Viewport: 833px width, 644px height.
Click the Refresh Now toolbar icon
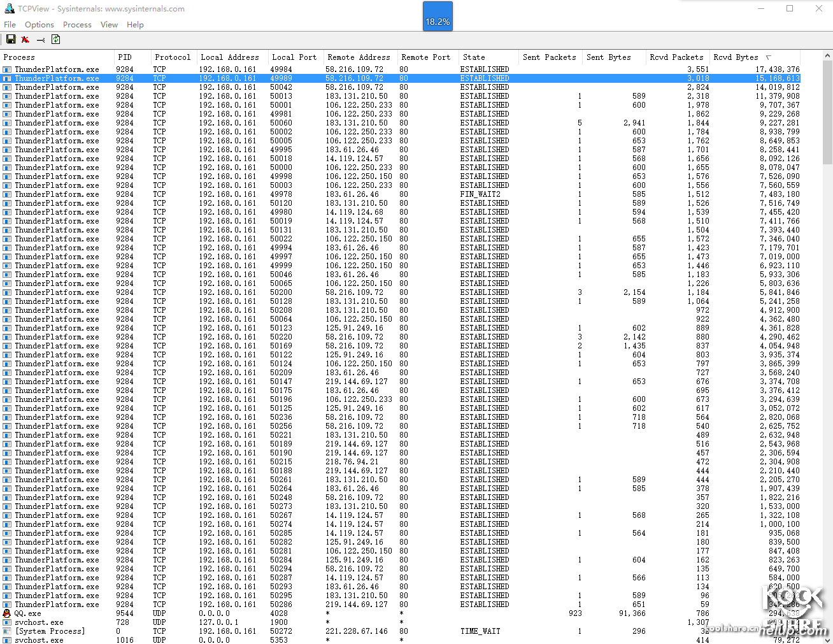click(55, 39)
